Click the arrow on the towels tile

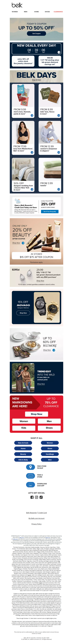[x=58, y=189]
